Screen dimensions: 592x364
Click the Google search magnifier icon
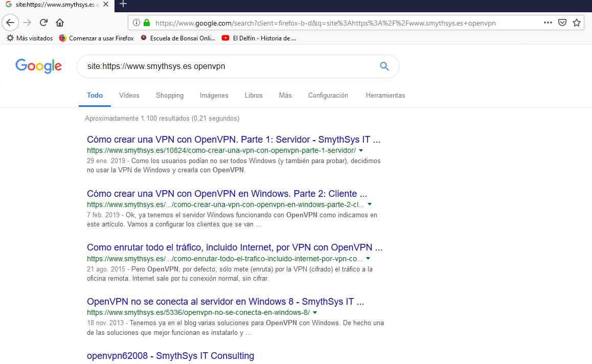[384, 66]
